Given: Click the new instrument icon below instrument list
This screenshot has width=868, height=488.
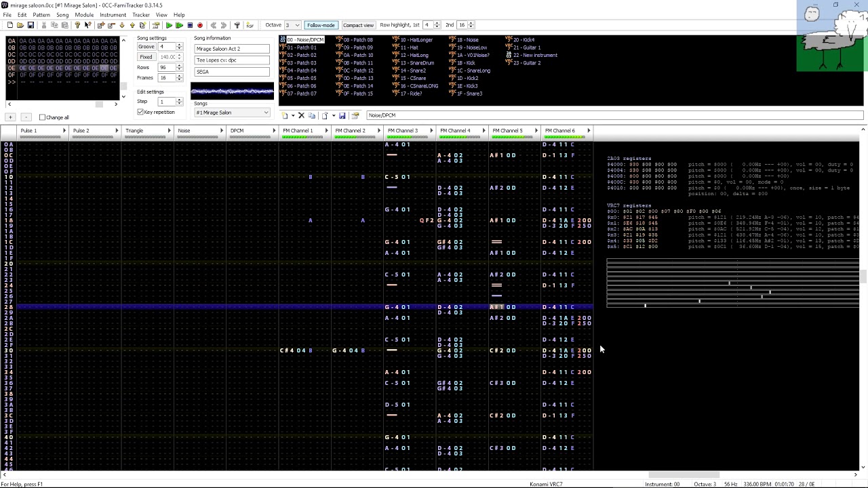Looking at the screenshot, I should [x=285, y=116].
